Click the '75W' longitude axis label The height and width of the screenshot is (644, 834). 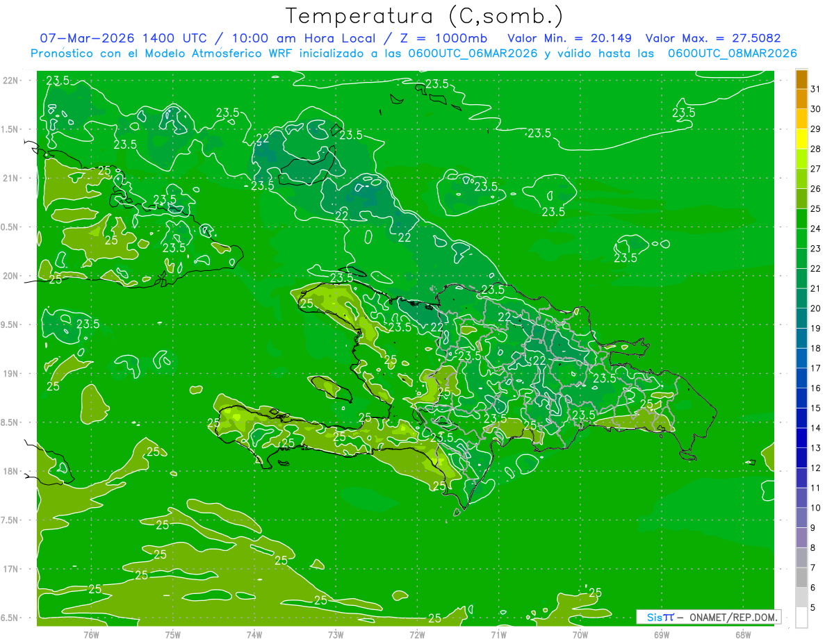pyautogui.click(x=173, y=635)
